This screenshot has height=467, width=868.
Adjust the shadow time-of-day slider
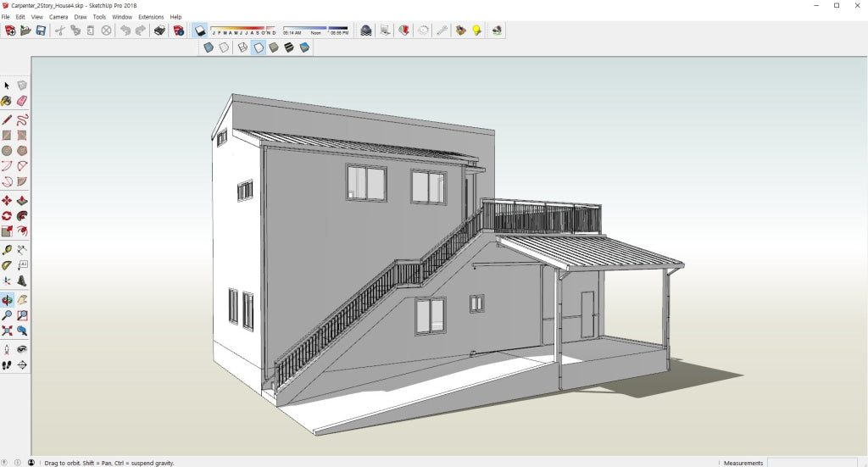tap(315, 31)
